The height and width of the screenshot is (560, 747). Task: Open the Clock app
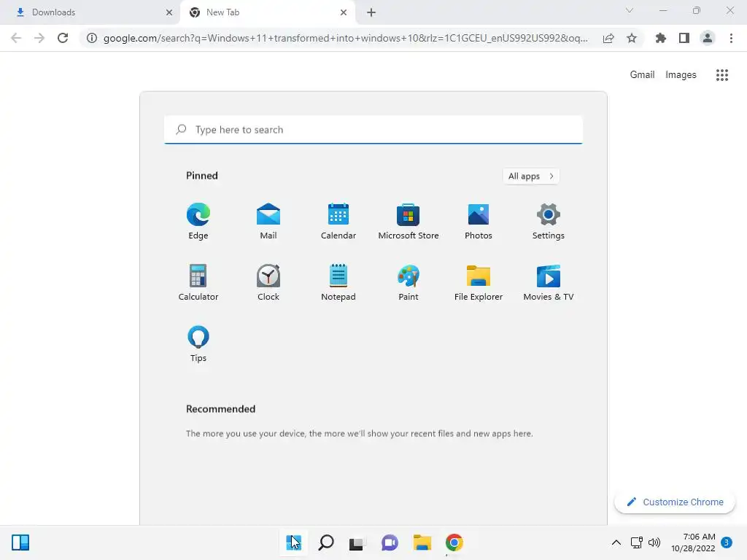[x=268, y=283]
